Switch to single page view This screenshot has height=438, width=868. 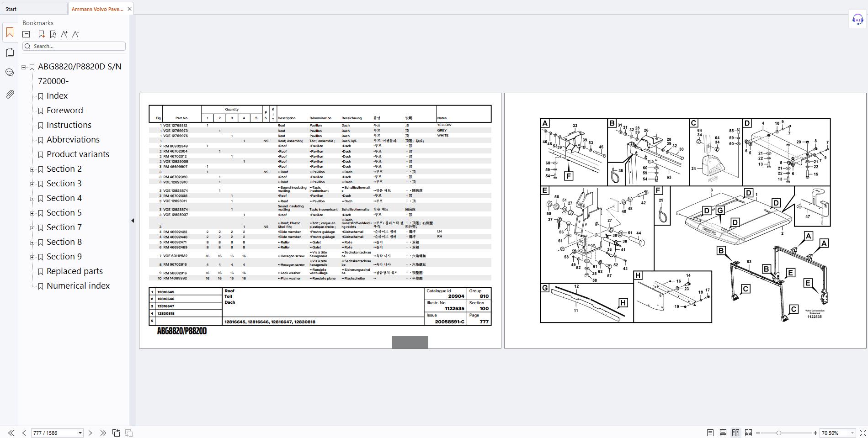[x=710, y=433]
